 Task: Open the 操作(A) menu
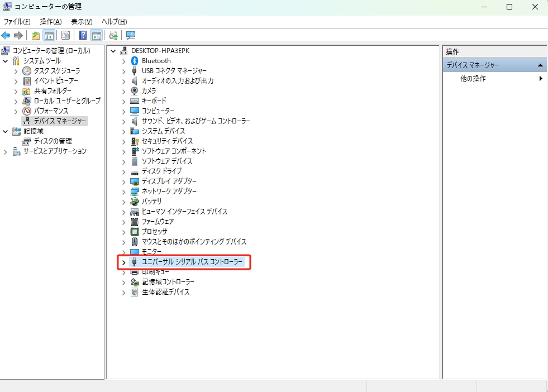click(50, 22)
